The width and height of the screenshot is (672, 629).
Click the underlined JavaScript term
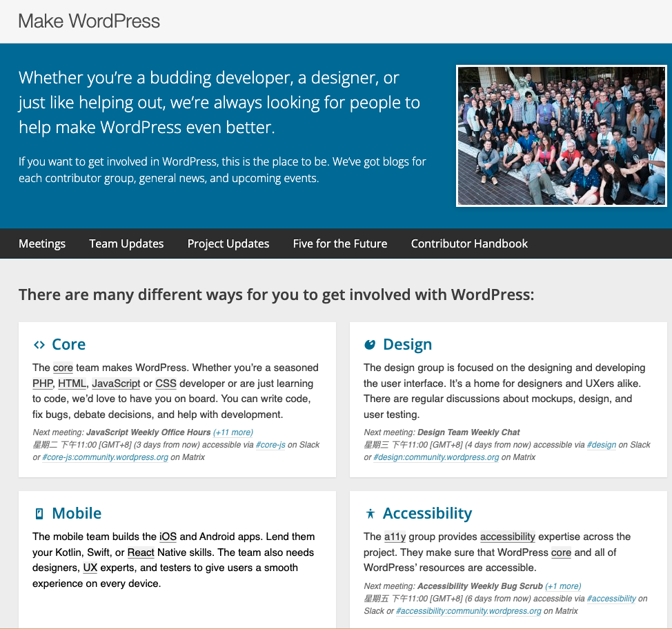tap(116, 383)
